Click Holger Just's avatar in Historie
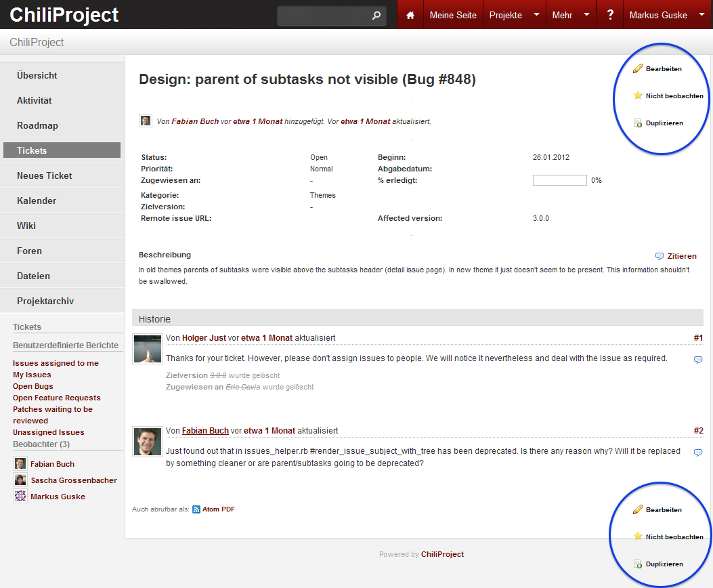713x588 pixels. pos(148,349)
